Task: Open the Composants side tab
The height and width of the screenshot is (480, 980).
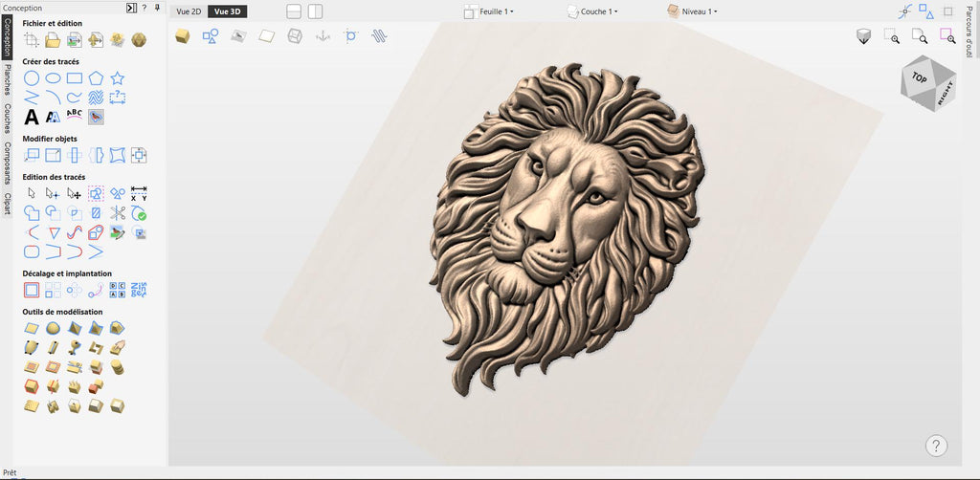Action: pos(7,163)
